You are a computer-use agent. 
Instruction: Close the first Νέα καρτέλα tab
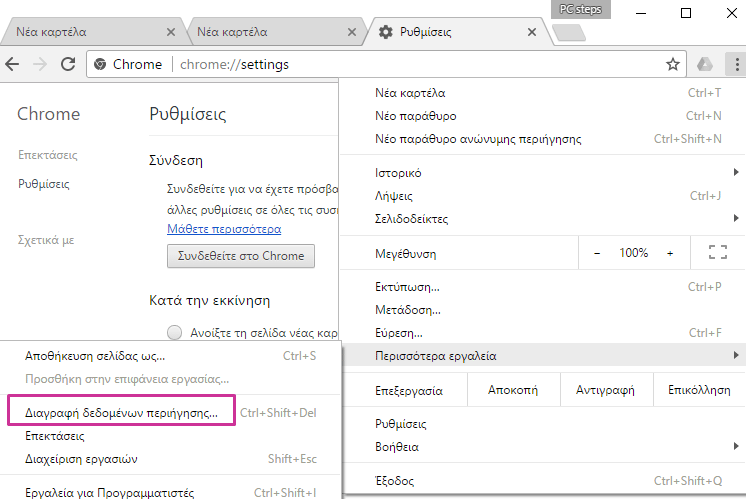pyautogui.click(x=171, y=32)
